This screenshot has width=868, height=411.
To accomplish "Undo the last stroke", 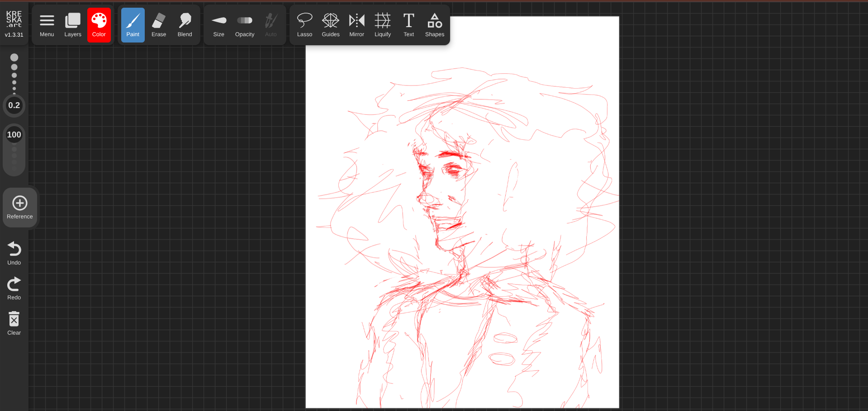I will (14, 253).
